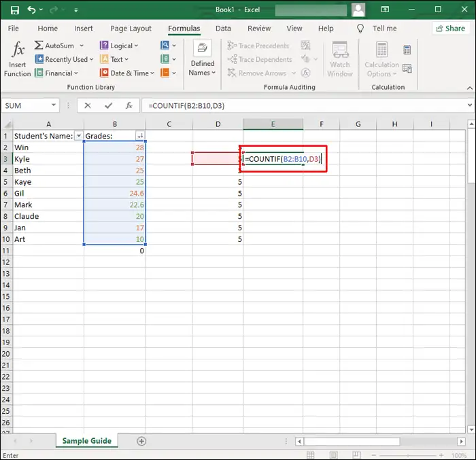Open the Watch Window

point(340,60)
